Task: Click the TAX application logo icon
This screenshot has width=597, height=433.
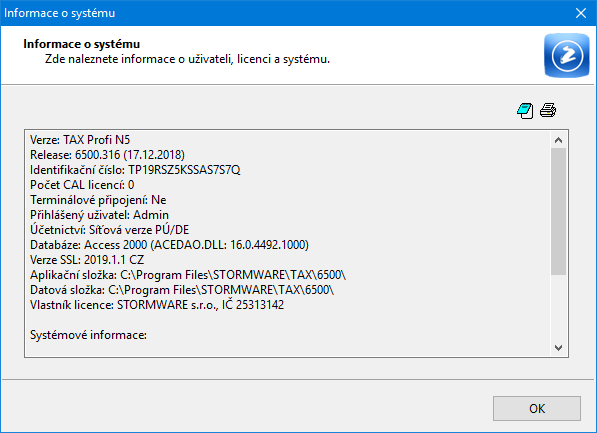Action: (x=567, y=55)
